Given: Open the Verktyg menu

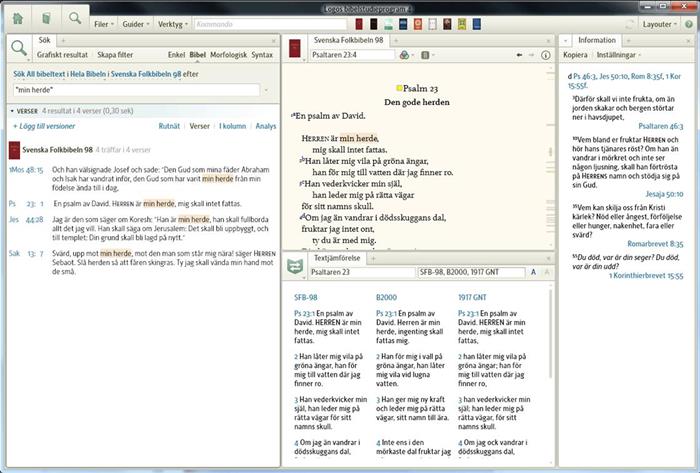Looking at the screenshot, I should [173, 24].
